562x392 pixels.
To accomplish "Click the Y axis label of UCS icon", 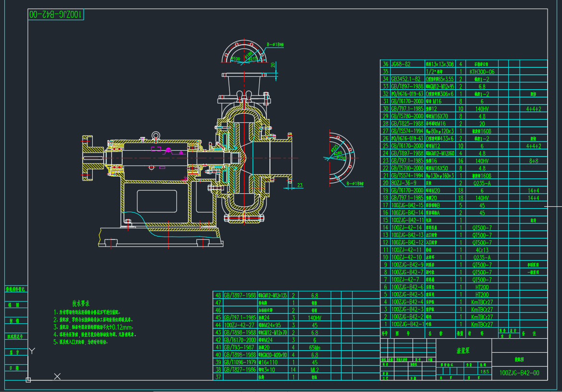I will (x=32, y=351).
